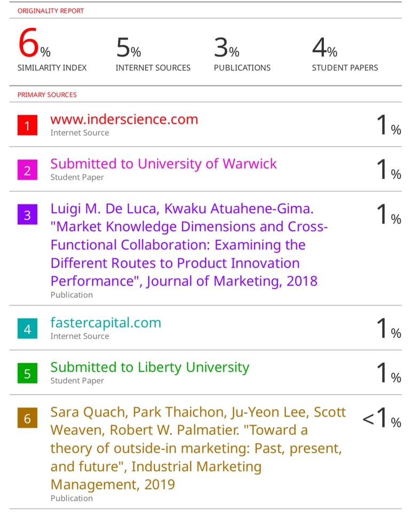Click the teal source number 4 badge
420x512 pixels.
coord(27,329)
